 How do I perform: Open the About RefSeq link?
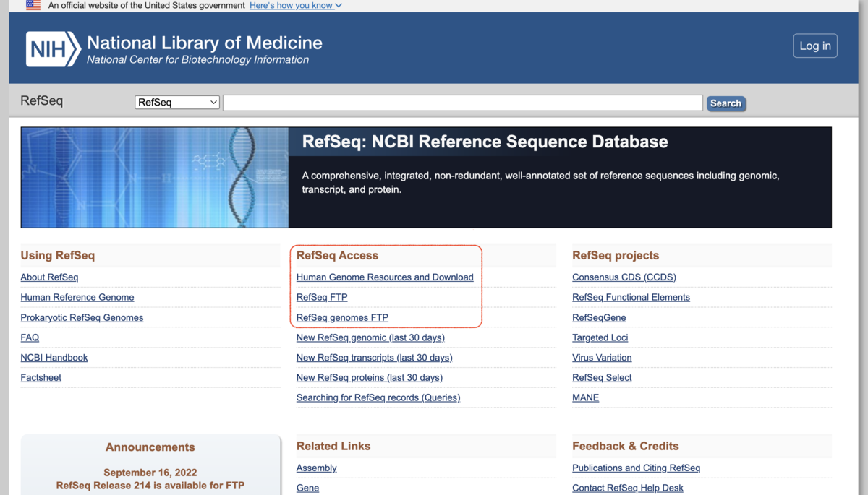(49, 277)
